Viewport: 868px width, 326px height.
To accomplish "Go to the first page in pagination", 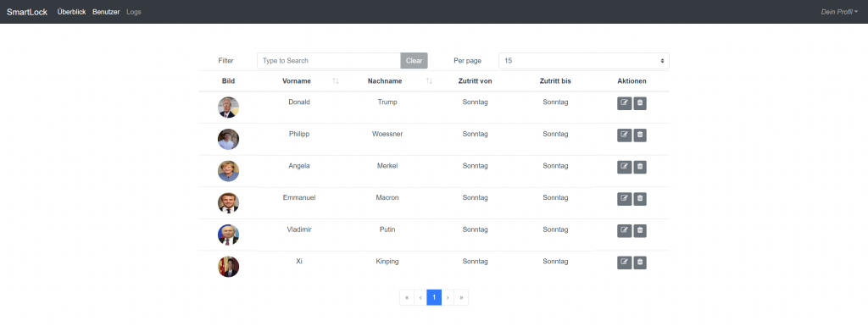I will click(x=407, y=297).
